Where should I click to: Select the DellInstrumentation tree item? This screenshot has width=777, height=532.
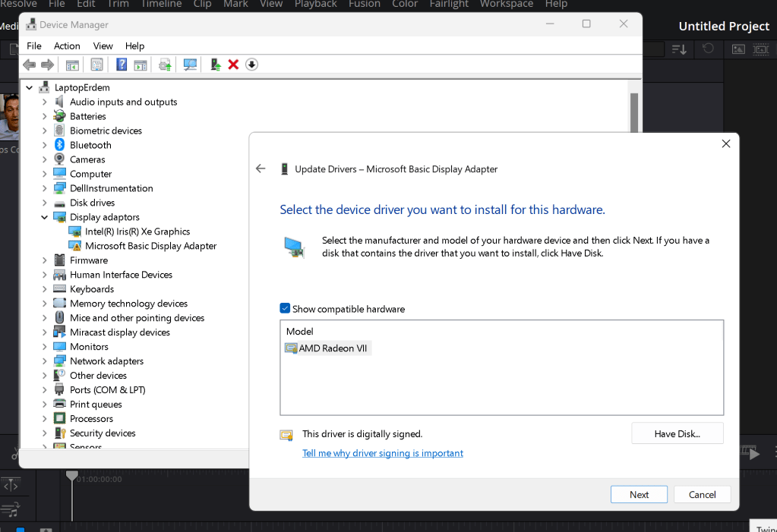point(112,188)
